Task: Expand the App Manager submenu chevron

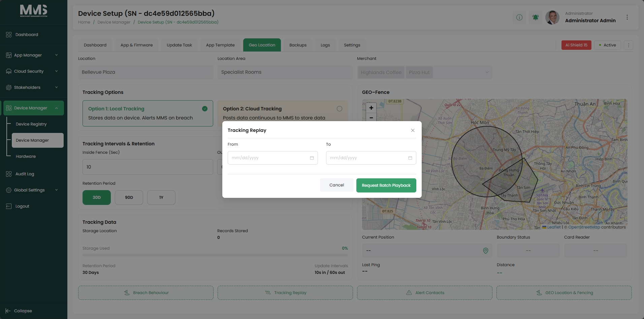Action: pos(56,55)
